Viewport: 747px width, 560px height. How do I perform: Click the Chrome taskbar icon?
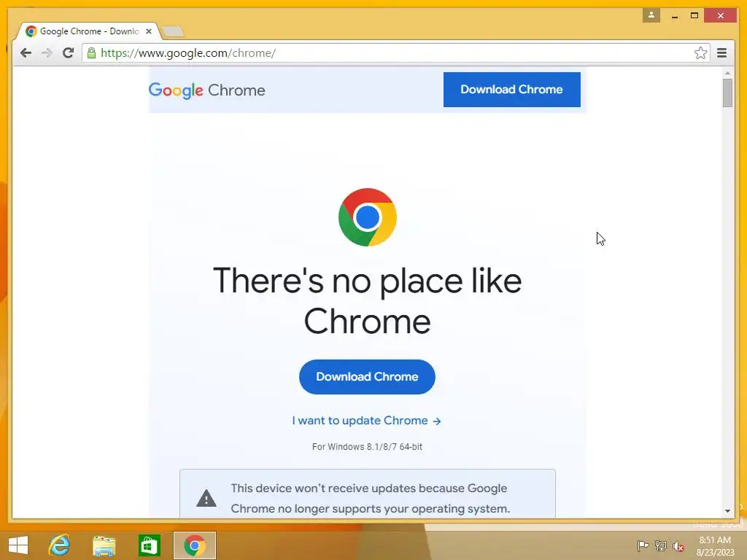click(x=194, y=545)
